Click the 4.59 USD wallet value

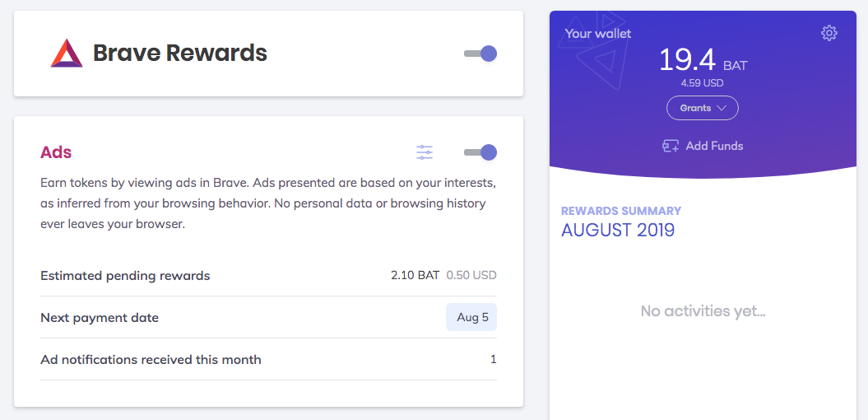tap(702, 84)
